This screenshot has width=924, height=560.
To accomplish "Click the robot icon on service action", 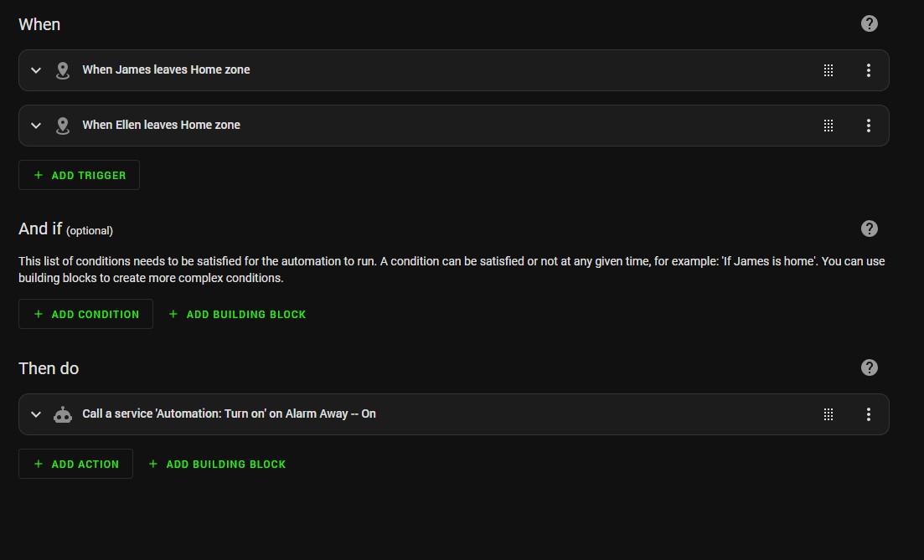I will click(63, 414).
